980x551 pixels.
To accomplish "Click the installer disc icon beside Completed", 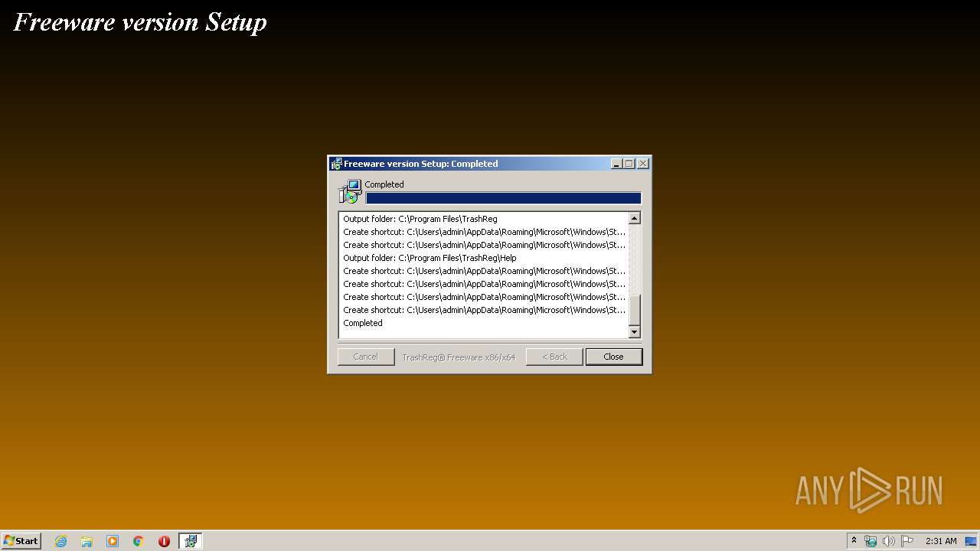I will click(x=350, y=191).
